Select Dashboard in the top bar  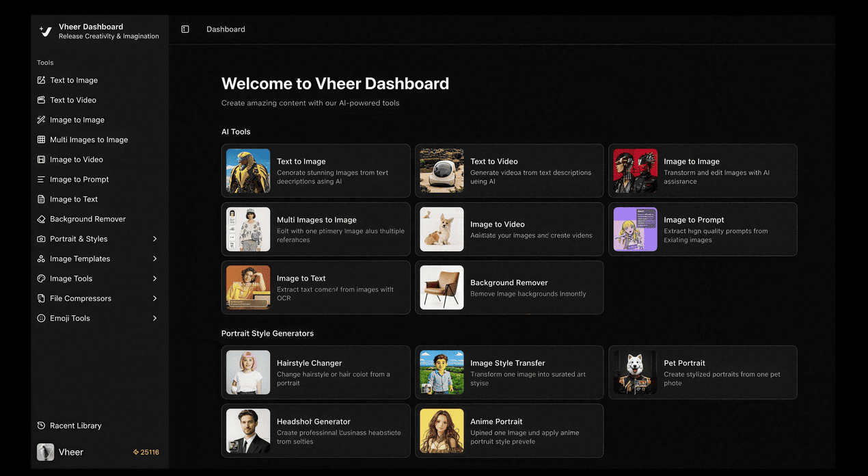tap(226, 29)
